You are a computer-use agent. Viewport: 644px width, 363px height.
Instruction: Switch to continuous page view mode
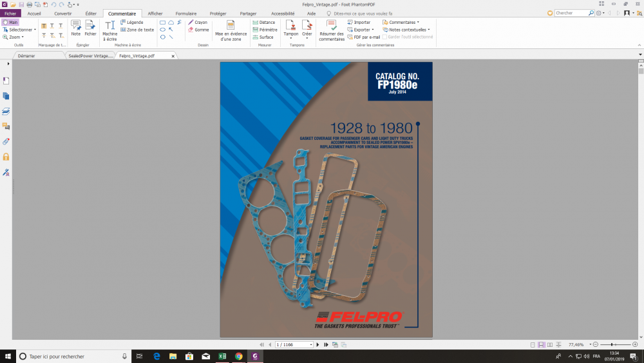[542, 344]
